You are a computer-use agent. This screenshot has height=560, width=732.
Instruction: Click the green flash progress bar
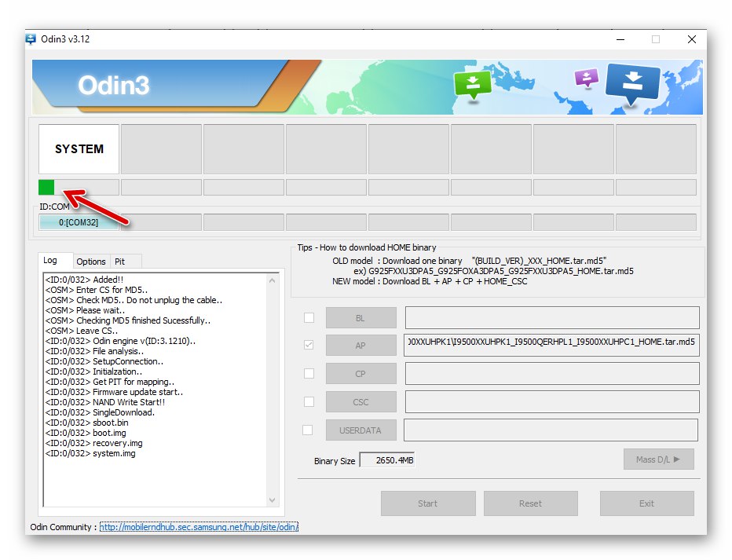(x=45, y=187)
